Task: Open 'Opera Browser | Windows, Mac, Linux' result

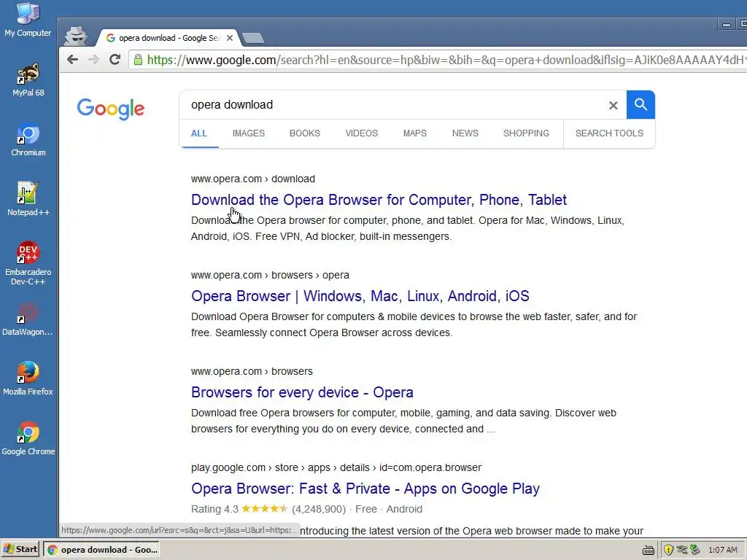Action: [360, 296]
